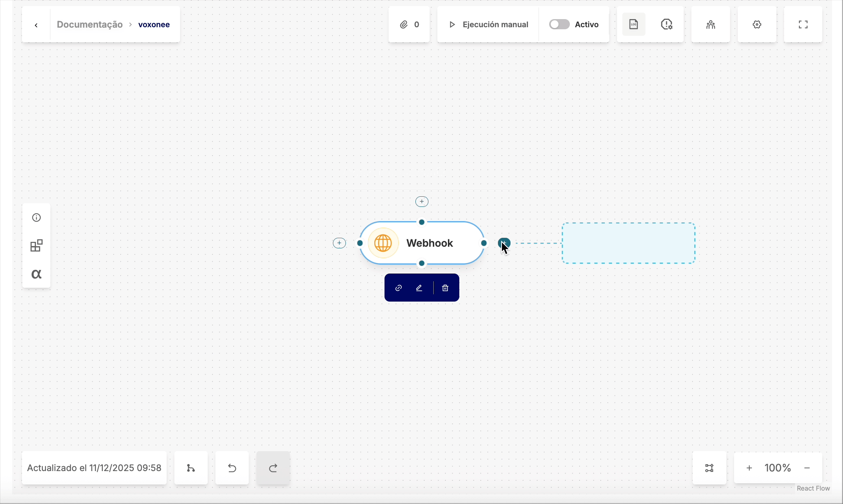This screenshot has width=843, height=504.
Task: Open the node blocks panel icon
Action: pyautogui.click(x=37, y=245)
